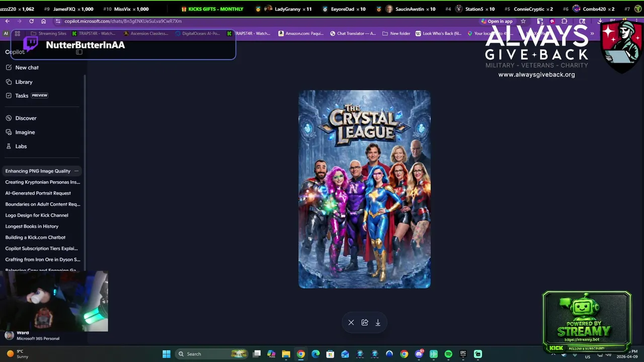Open Spotify from taskbar
The image size is (644, 362).
pos(448,354)
